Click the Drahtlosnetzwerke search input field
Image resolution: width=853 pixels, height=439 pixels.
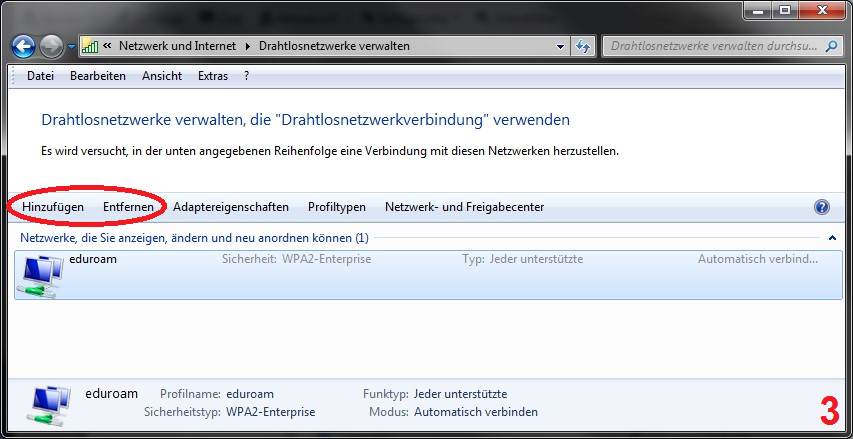point(710,46)
